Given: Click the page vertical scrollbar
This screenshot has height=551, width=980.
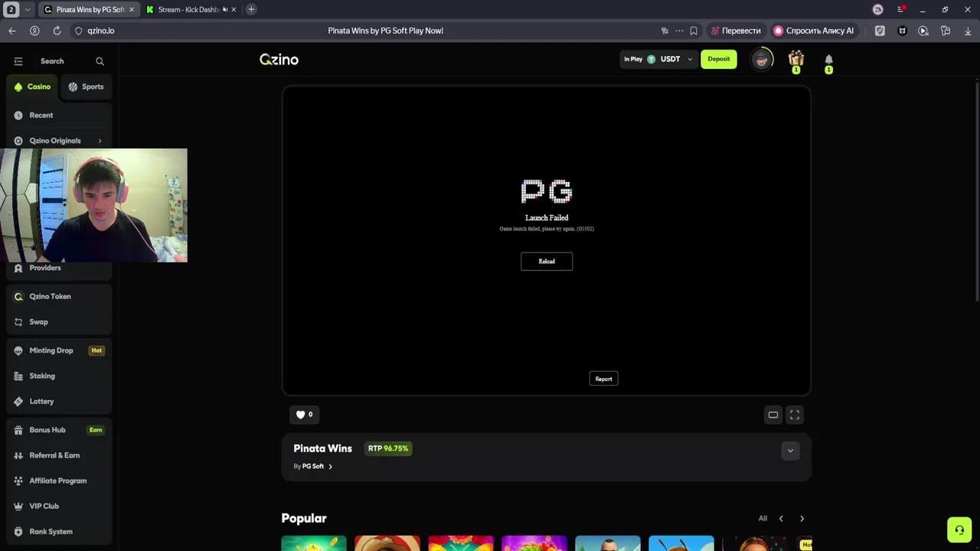Looking at the screenshot, I should tap(976, 191).
